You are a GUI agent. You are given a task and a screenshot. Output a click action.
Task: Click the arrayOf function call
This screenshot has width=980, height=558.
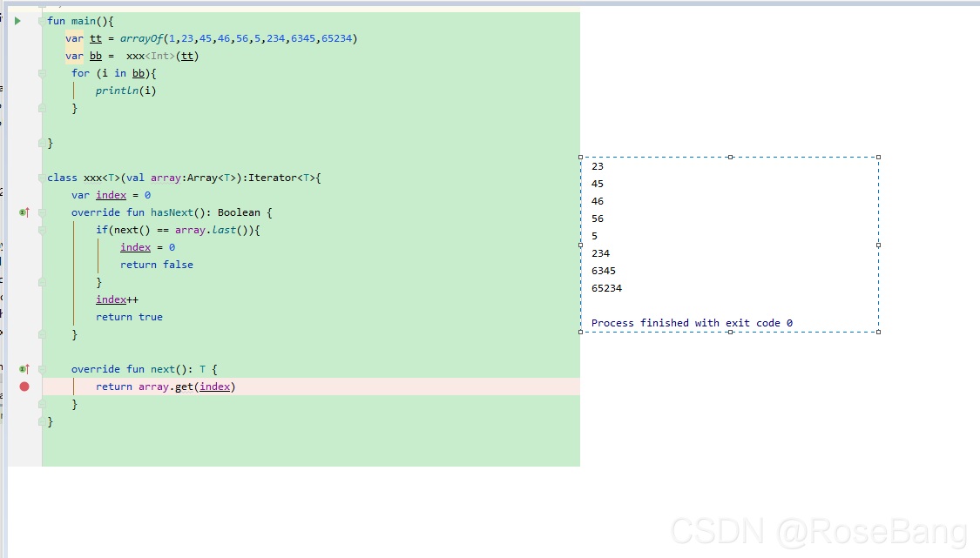142,37
